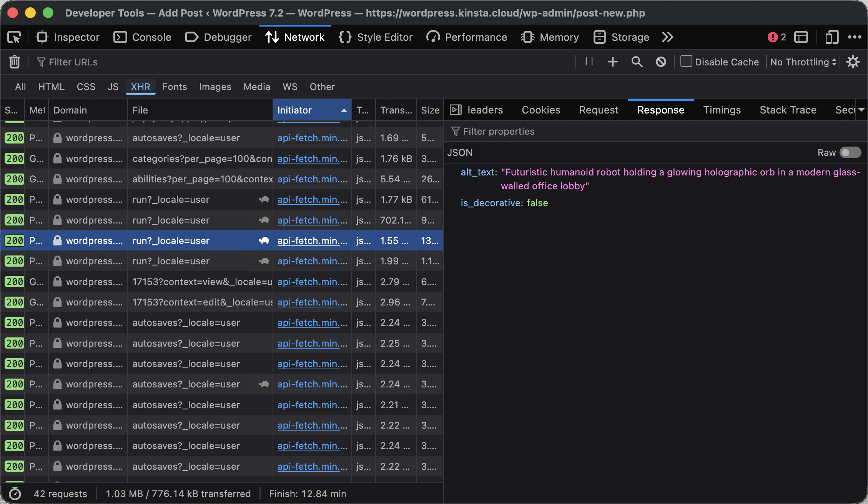Click the errors count badge
868x504 pixels.
777,37
